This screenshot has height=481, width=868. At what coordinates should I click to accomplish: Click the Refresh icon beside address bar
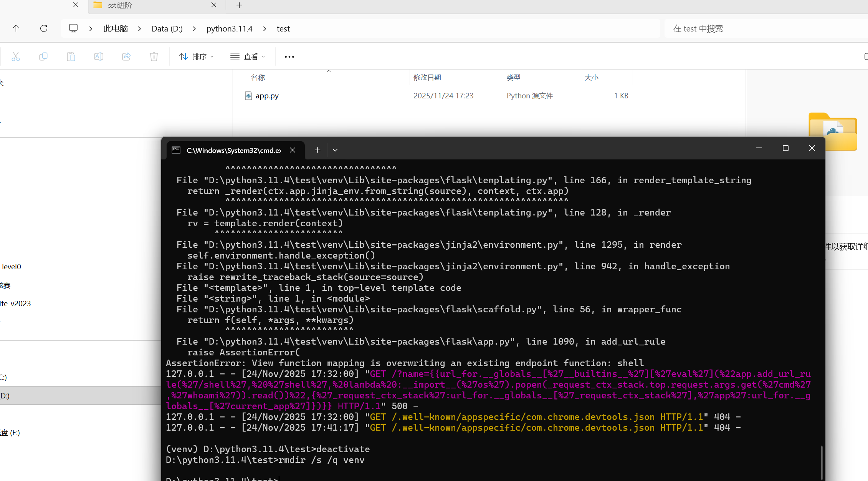coord(44,28)
